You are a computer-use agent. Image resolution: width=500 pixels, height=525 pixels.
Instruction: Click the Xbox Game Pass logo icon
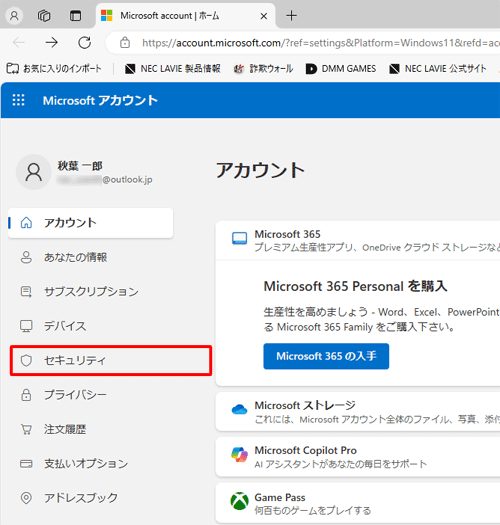pos(239,501)
